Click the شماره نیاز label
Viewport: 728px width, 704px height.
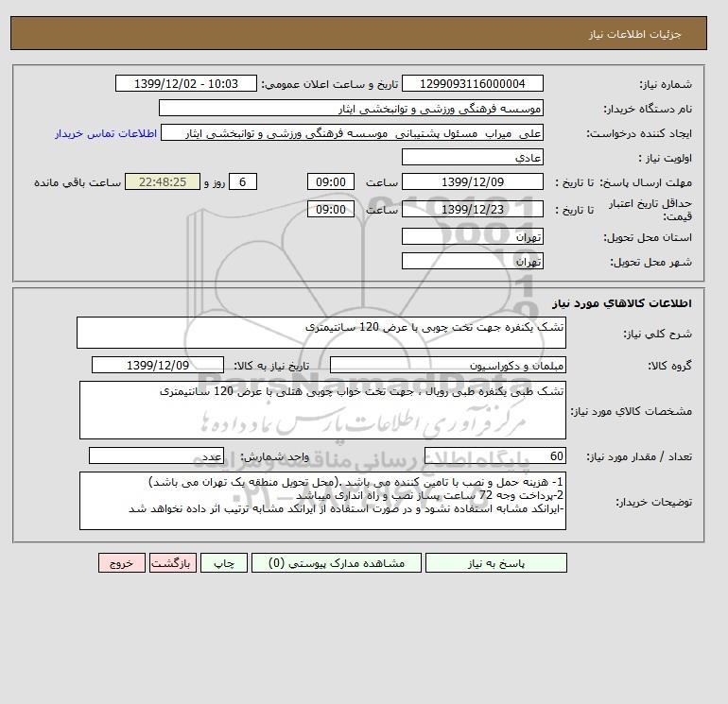[x=666, y=84]
